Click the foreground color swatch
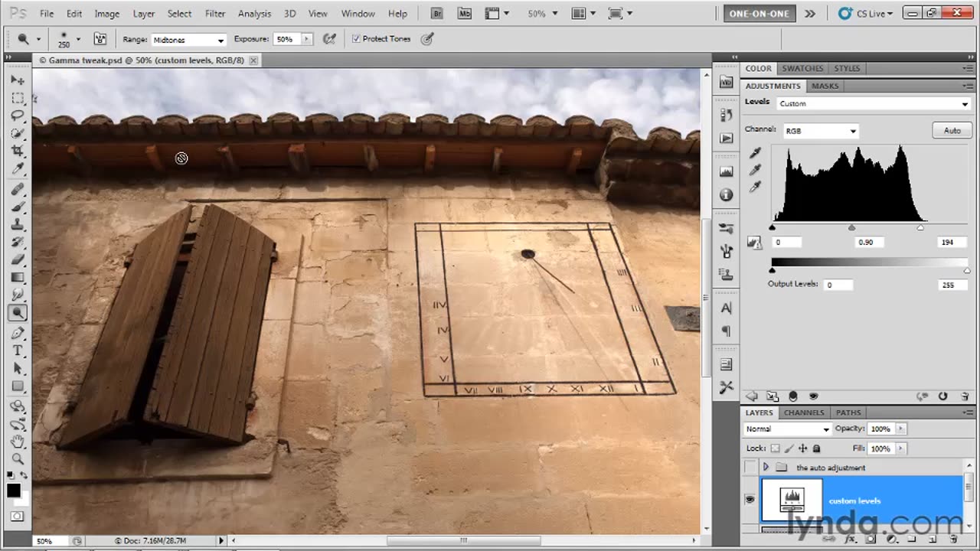The width and height of the screenshot is (980, 551). [x=14, y=491]
